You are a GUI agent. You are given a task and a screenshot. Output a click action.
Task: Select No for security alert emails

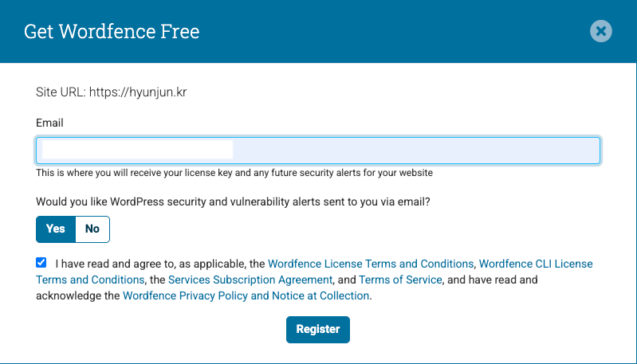click(92, 229)
